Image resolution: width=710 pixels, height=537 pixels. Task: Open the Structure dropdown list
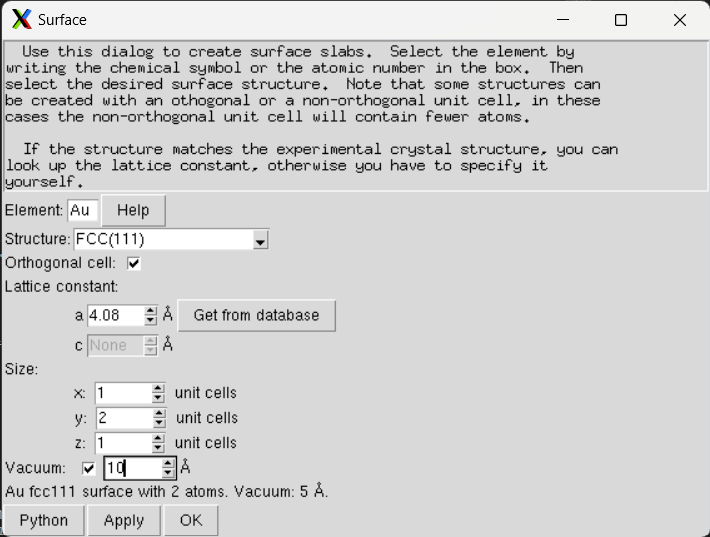pyautogui.click(x=260, y=240)
